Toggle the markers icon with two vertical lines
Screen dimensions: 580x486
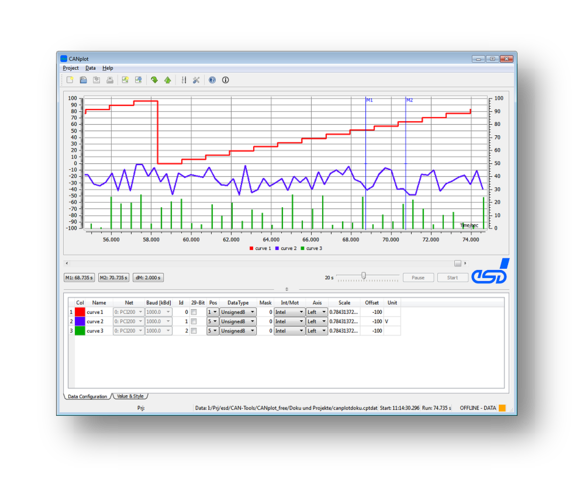184,80
